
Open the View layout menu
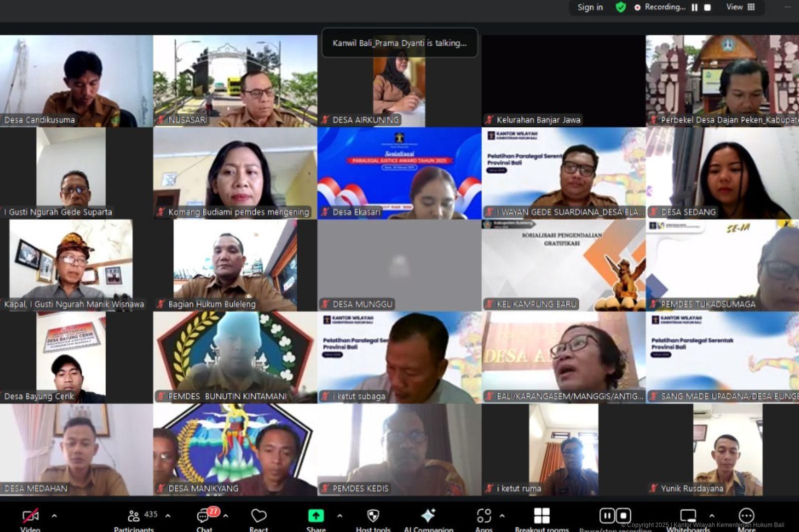pyautogui.click(x=741, y=7)
